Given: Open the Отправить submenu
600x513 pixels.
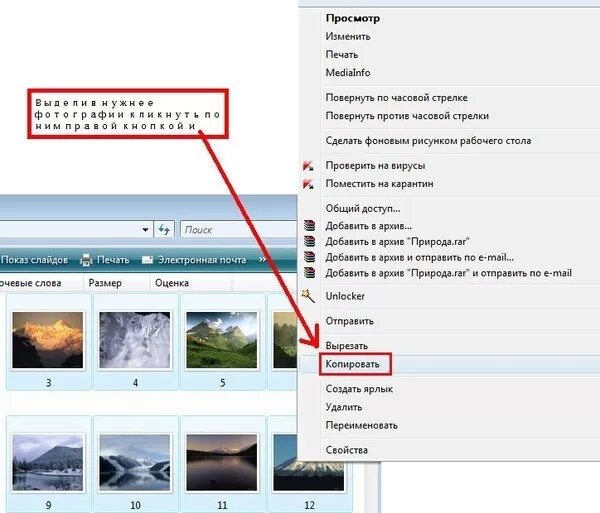Looking at the screenshot, I should click(x=349, y=321).
